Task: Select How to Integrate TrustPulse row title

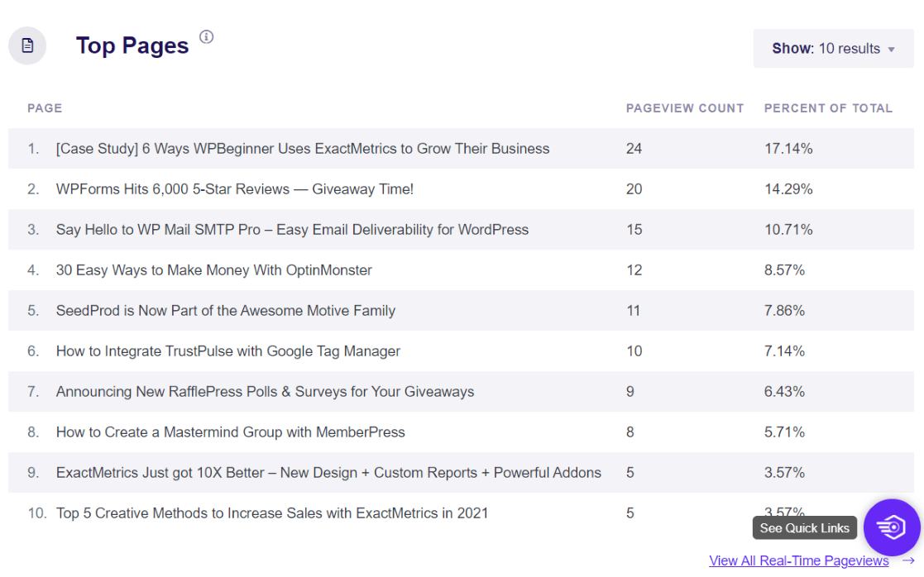Action: point(228,350)
